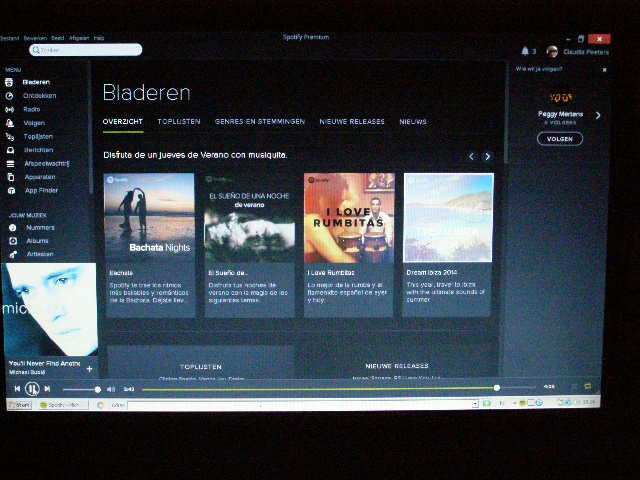Open the Bestand menu

point(9,38)
